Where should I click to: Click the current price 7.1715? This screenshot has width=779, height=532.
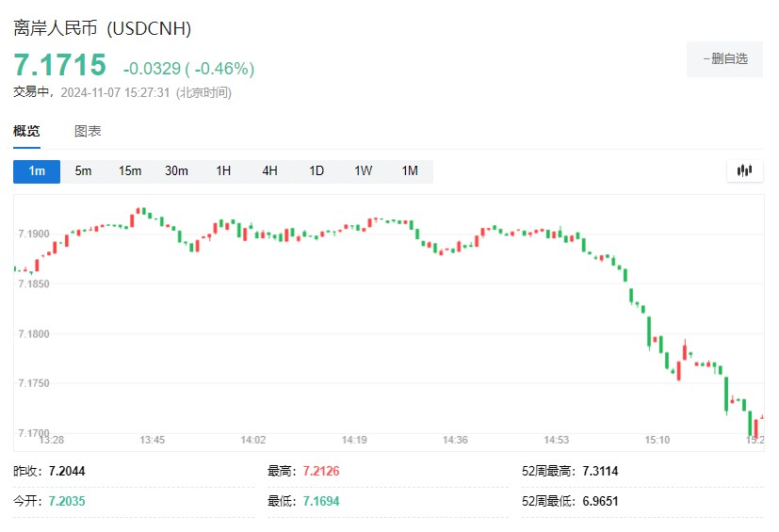(59, 65)
